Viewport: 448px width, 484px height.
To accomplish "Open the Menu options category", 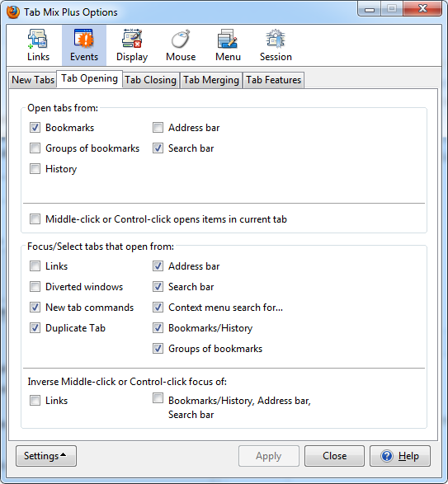I will pyautogui.click(x=228, y=45).
